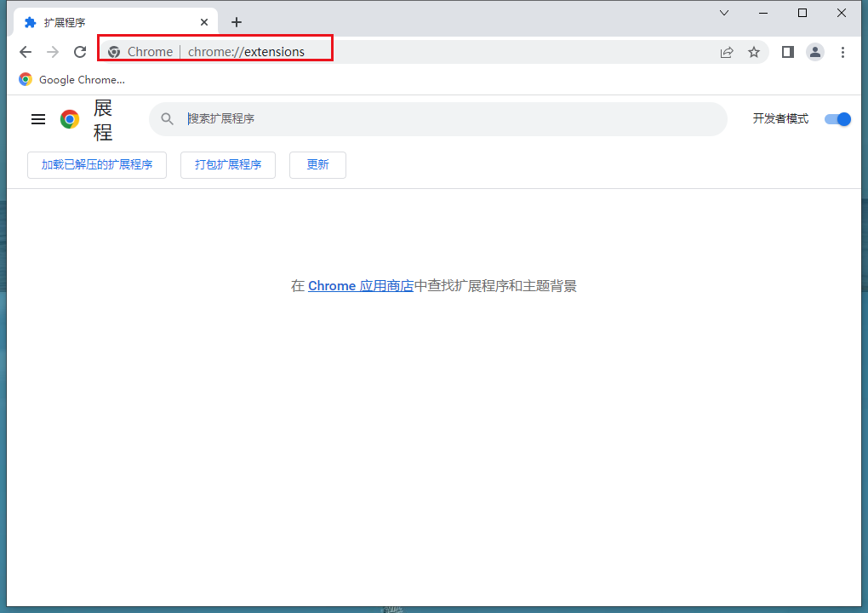The image size is (868, 613).
Task: Click the forward navigation arrow
Action: pos(53,52)
